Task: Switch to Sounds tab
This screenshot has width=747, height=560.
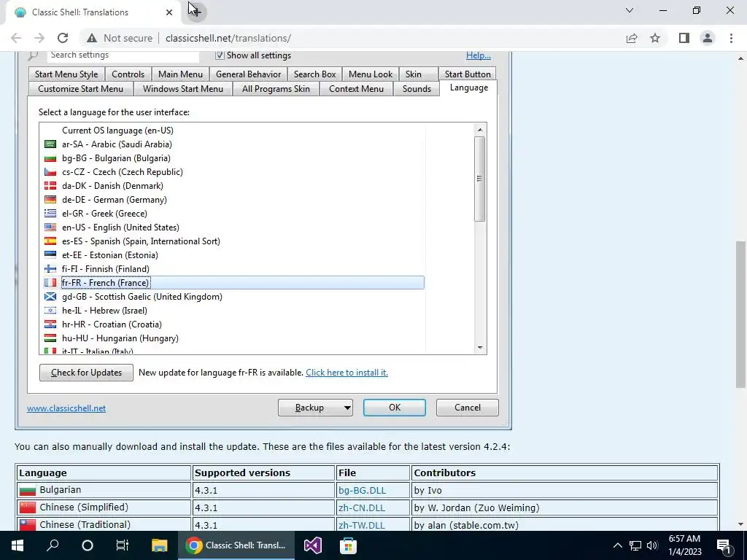Action: coord(417,89)
